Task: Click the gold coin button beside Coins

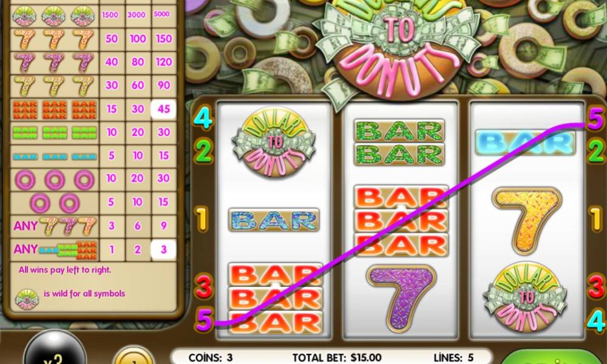Action: [x=134, y=355]
